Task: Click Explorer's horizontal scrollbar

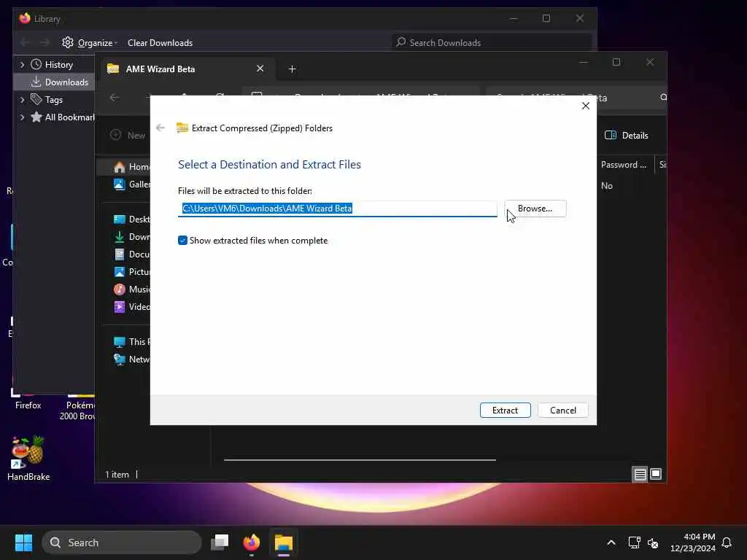Action: 360,460
